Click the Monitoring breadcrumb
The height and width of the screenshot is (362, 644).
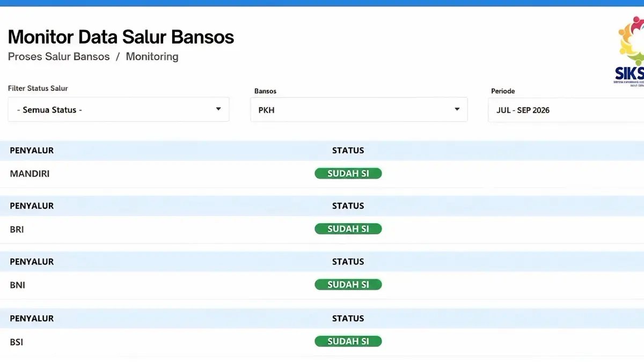tap(152, 56)
